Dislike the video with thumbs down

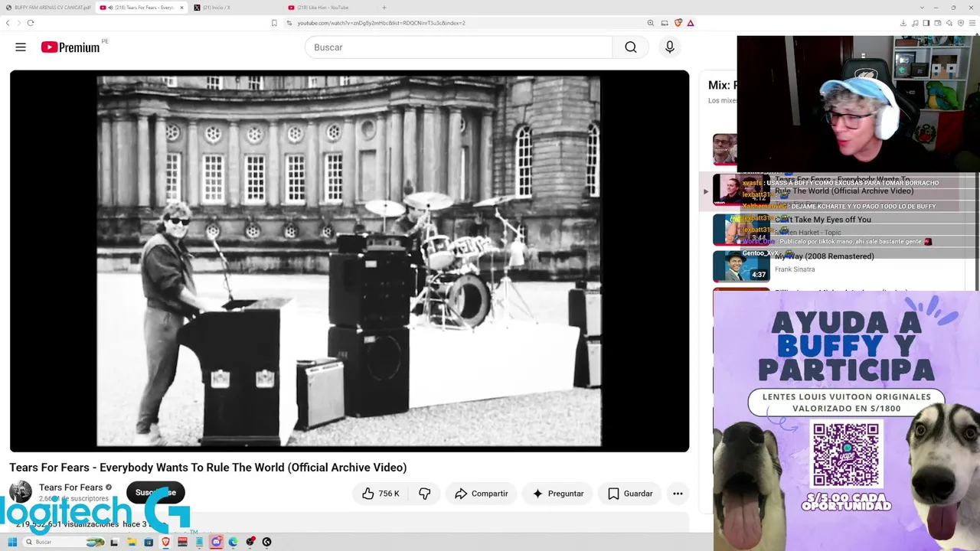(x=424, y=494)
